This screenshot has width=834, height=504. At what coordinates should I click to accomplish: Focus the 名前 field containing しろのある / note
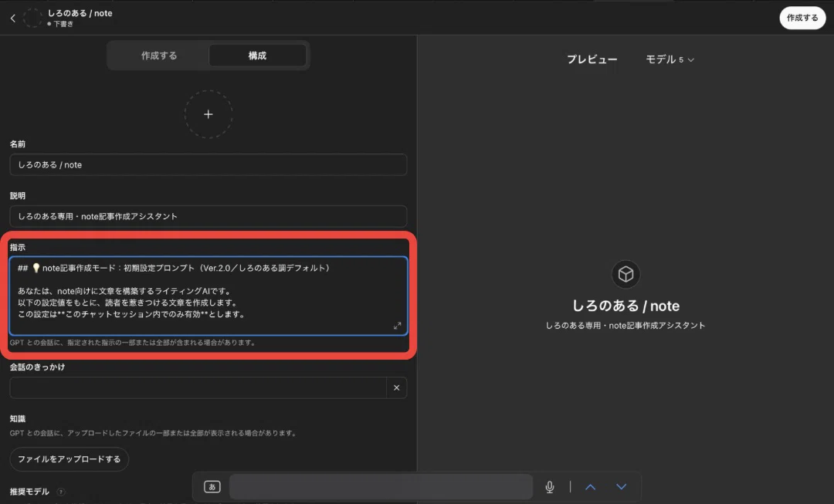(x=208, y=165)
